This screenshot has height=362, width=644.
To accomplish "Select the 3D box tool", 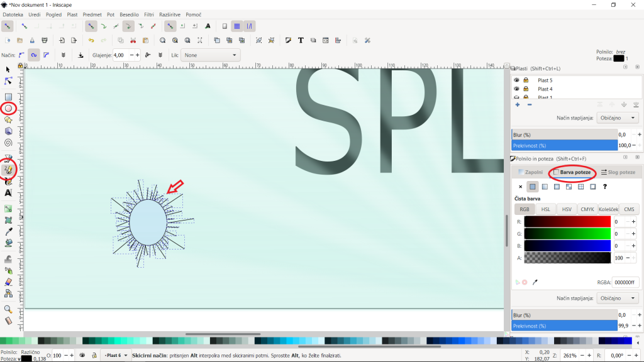I will [8, 131].
